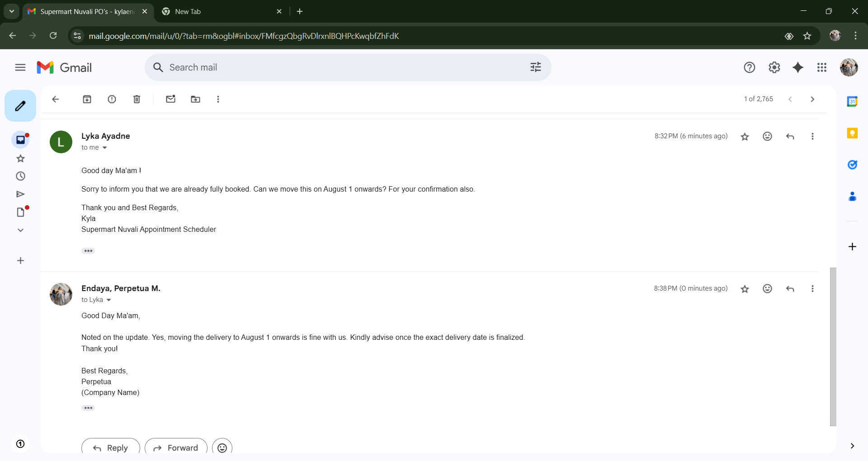Open Google Tasks side panel

(x=852, y=165)
